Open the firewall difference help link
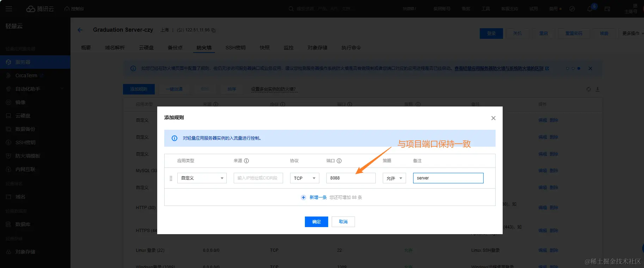Viewport: 644px width, 268px height. tap(502, 68)
